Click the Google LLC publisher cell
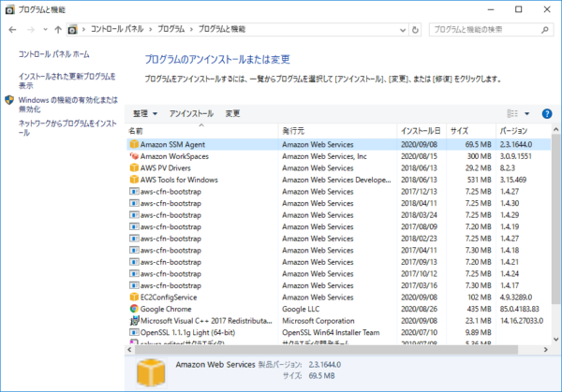 [x=301, y=309]
